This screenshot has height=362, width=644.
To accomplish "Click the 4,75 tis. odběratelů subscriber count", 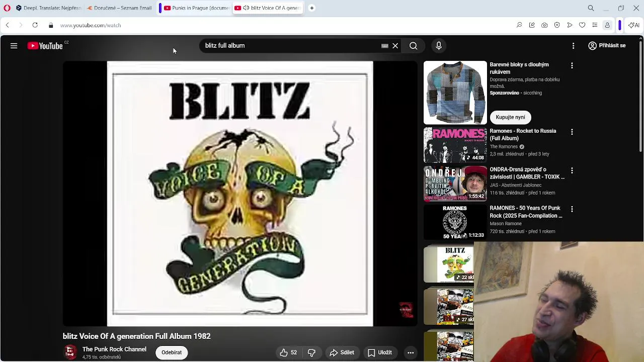I will (x=102, y=357).
